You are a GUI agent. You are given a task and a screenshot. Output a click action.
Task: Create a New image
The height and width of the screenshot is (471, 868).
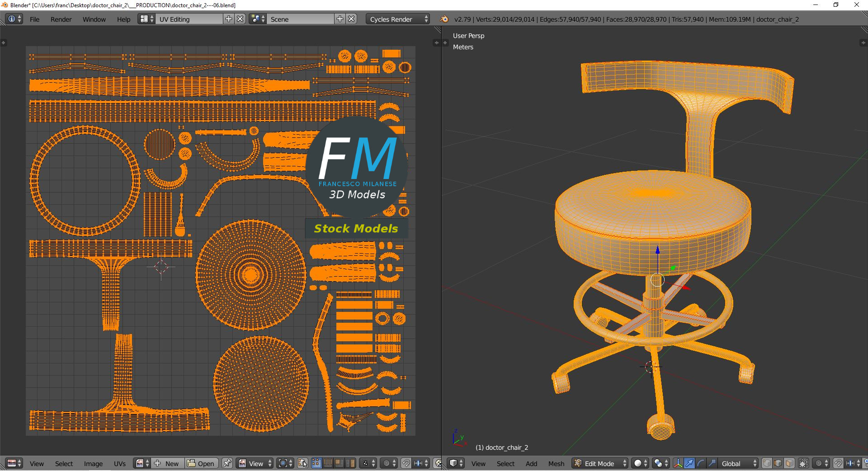coord(167,463)
